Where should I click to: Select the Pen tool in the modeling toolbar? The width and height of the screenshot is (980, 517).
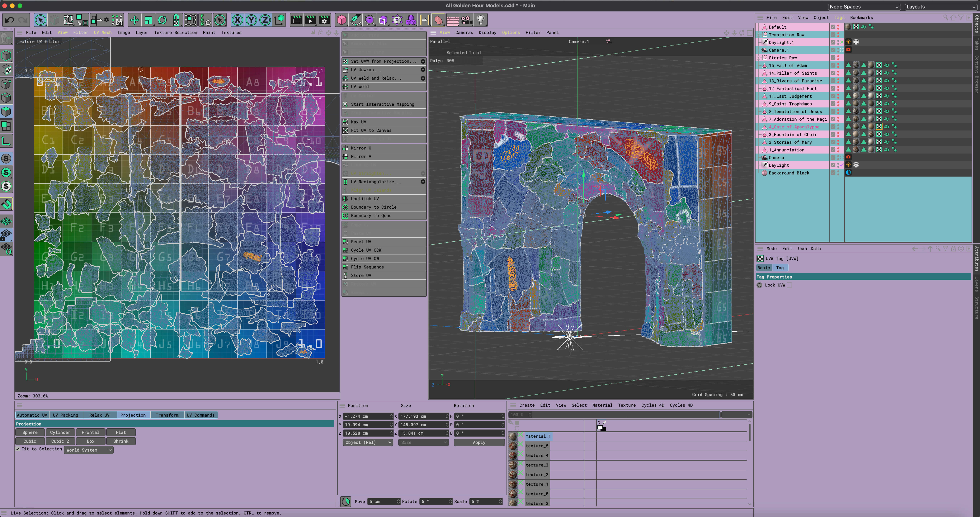pos(355,20)
